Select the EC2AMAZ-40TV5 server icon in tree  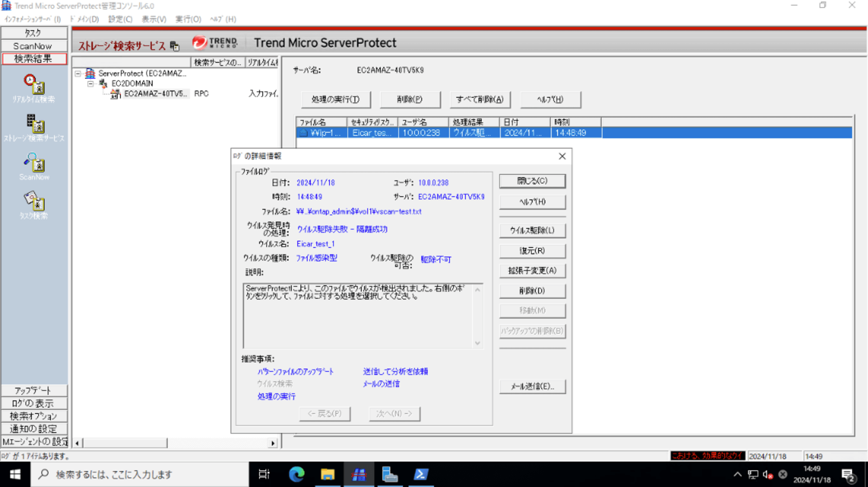pos(115,94)
